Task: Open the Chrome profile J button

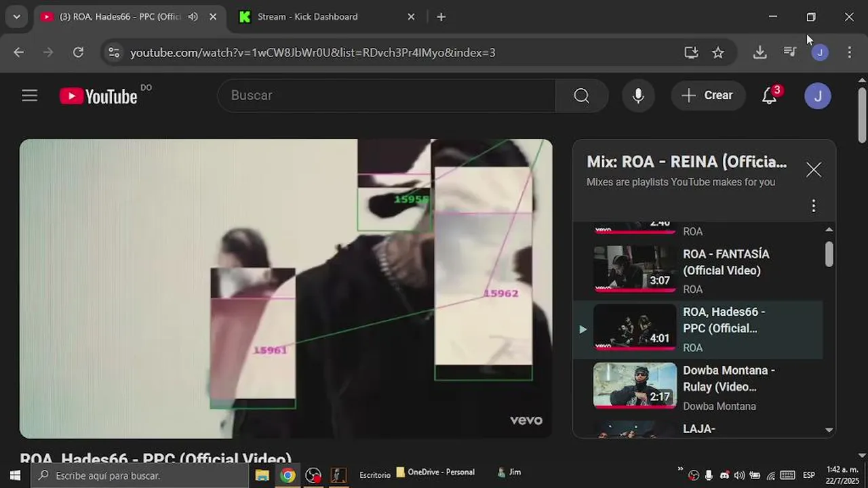Action: (820, 52)
